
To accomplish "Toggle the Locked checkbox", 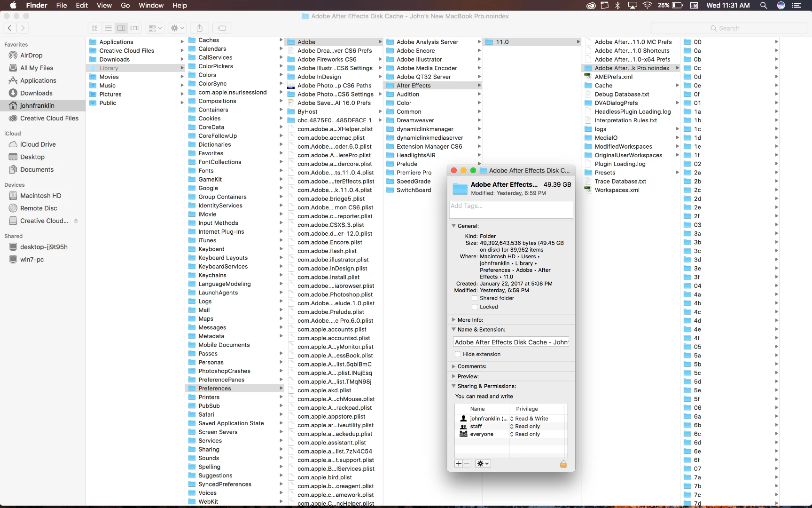I will coord(475,307).
